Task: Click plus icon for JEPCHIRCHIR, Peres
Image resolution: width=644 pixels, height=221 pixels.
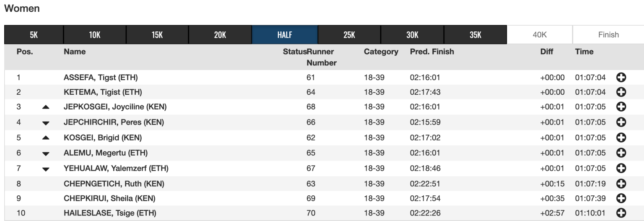Action: (x=621, y=122)
